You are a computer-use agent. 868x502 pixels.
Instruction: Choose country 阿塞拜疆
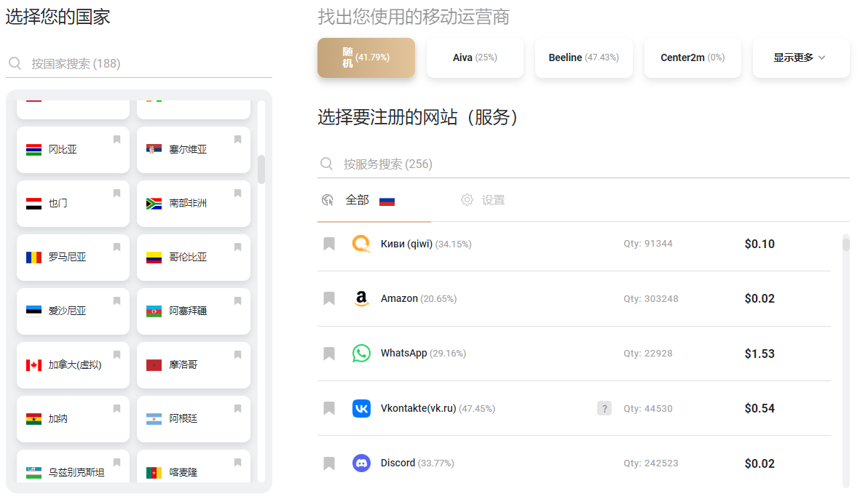coord(194,311)
